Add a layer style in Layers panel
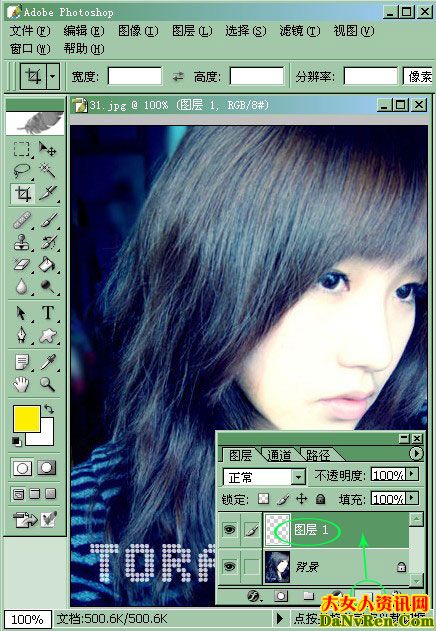This screenshot has height=631, width=436. [x=254, y=596]
